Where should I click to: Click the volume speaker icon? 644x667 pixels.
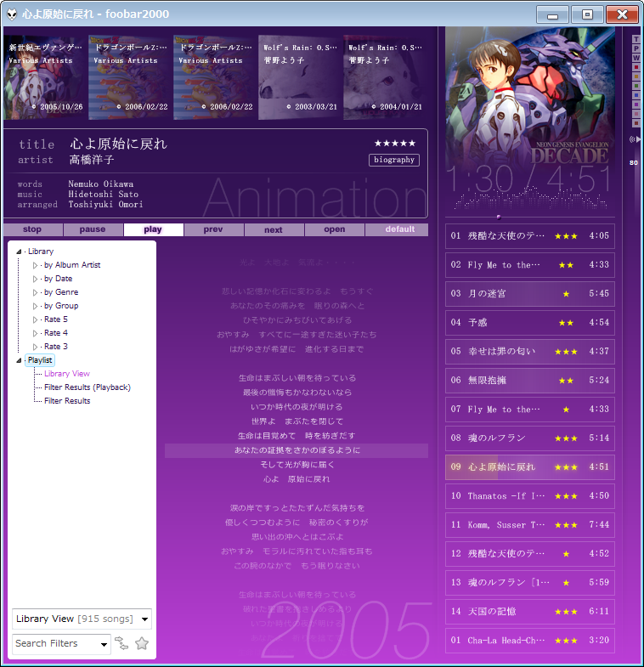pyautogui.click(x=634, y=139)
